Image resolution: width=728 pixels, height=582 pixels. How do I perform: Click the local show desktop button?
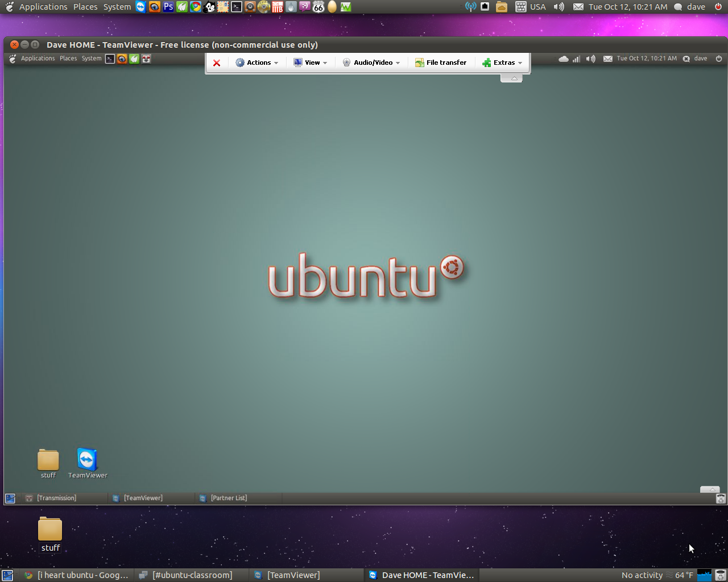[7, 575]
